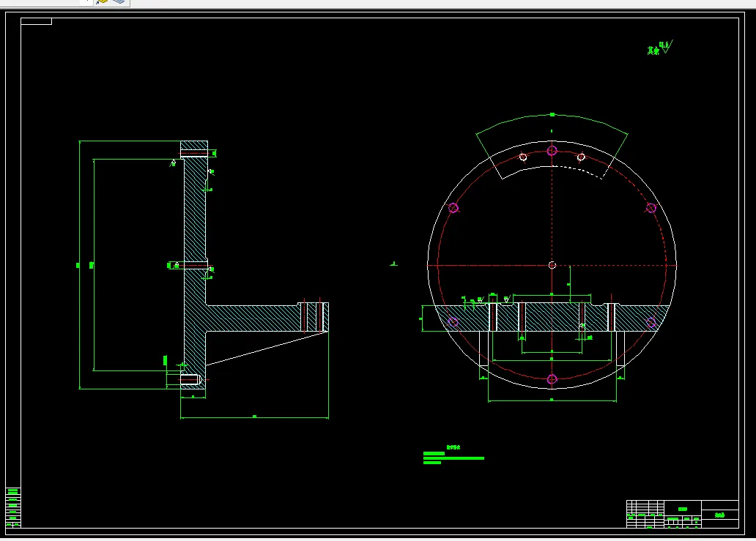Select the surface roughness symbol beside 其余
This screenshot has width=756, height=541.
[667, 47]
